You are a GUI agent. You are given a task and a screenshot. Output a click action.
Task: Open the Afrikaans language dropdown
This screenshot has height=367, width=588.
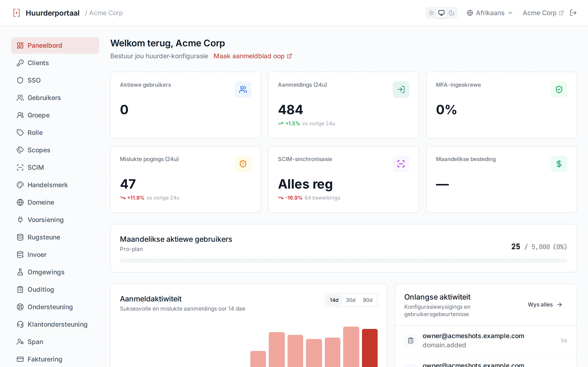point(490,13)
